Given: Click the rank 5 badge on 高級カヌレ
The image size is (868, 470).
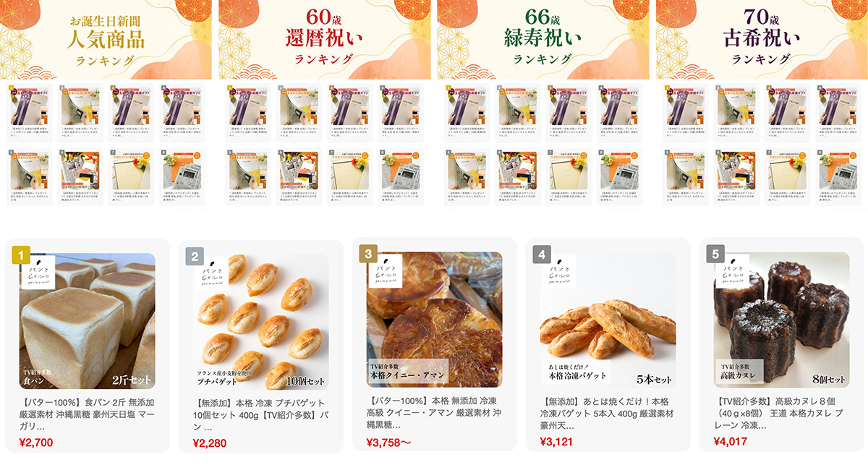Looking at the screenshot, I should (x=715, y=255).
